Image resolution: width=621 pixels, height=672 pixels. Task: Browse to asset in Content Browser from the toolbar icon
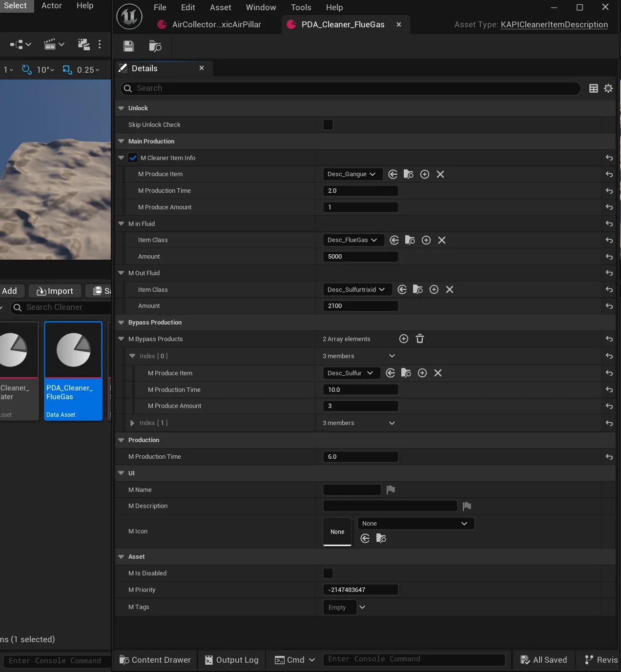tap(155, 46)
